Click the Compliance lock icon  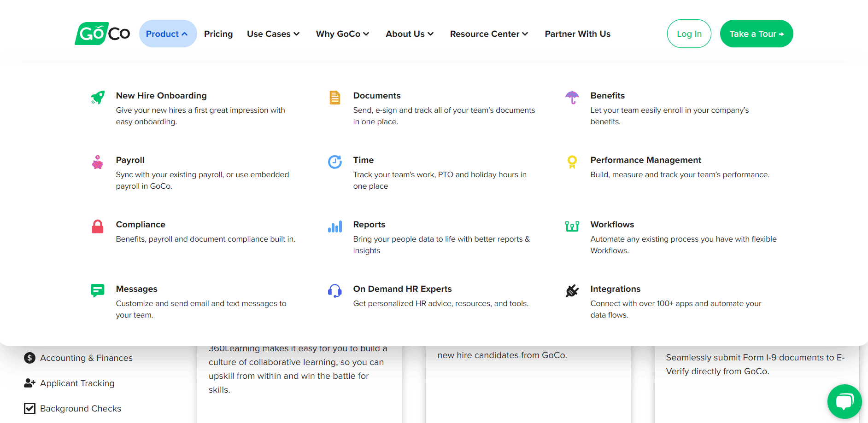click(x=98, y=226)
